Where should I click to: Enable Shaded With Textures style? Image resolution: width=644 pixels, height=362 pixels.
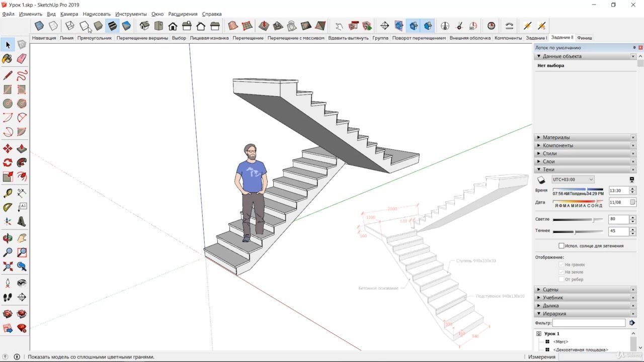click(112, 26)
